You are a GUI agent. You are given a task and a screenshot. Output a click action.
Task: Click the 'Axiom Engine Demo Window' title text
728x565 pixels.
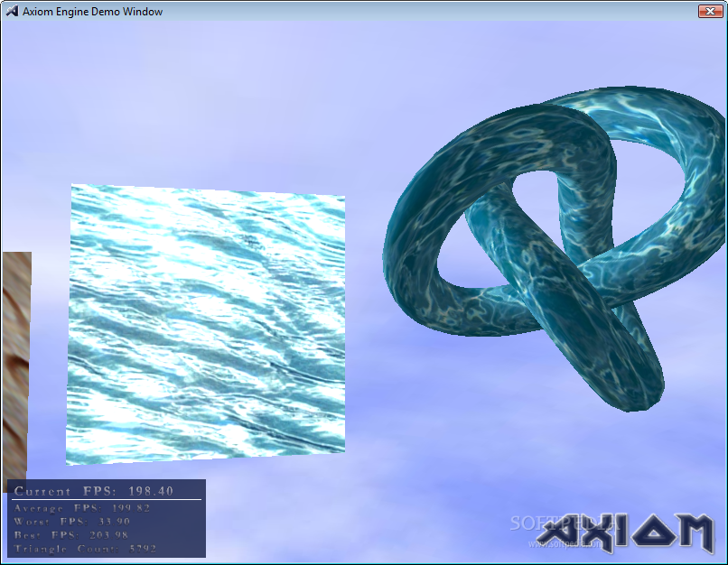(92, 12)
